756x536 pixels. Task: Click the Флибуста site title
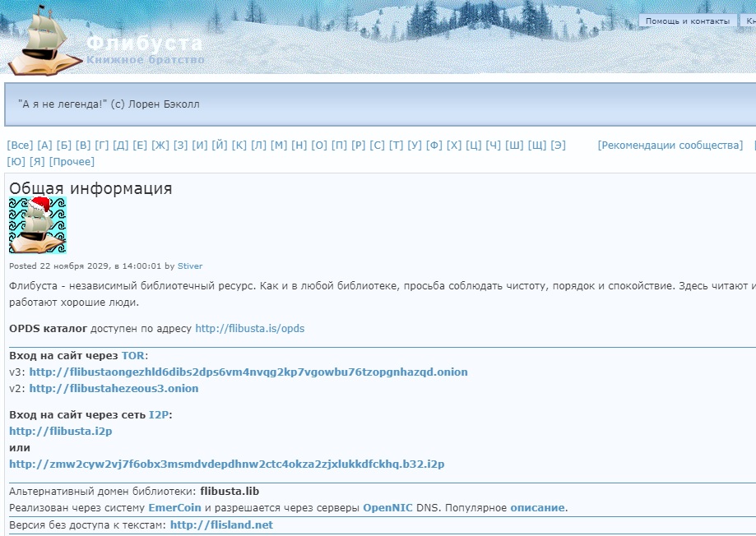click(x=144, y=43)
